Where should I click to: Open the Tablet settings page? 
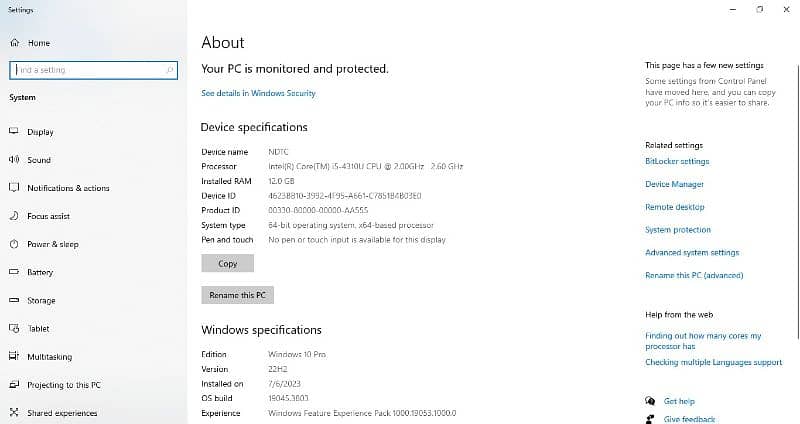[38, 329]
